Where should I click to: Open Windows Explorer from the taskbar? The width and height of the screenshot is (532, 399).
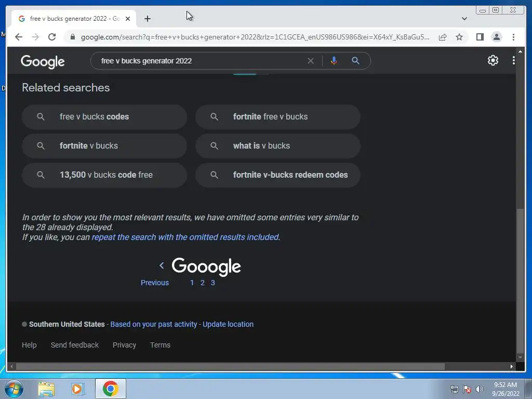(x=46, y=389)
